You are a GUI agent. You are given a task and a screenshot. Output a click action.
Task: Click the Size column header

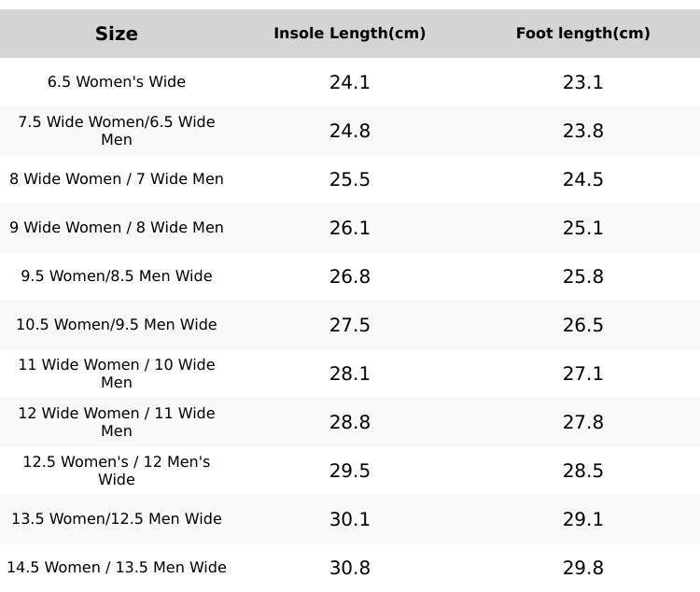pyautogui.click(x=117, y=34)
